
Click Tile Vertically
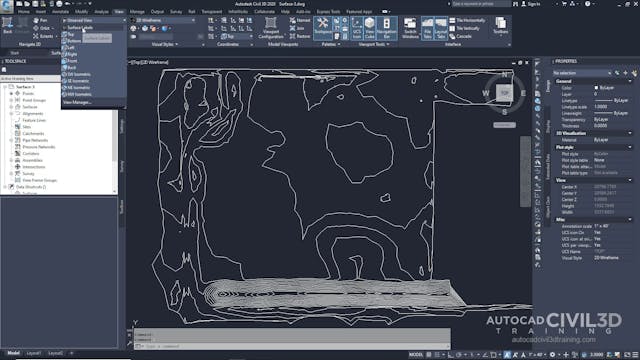[x=464, y=28]
